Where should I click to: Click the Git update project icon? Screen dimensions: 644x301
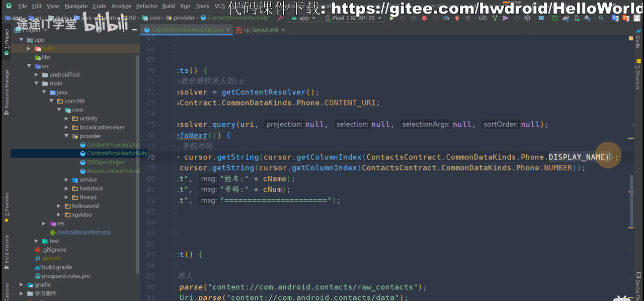click(x=495, y=18)
